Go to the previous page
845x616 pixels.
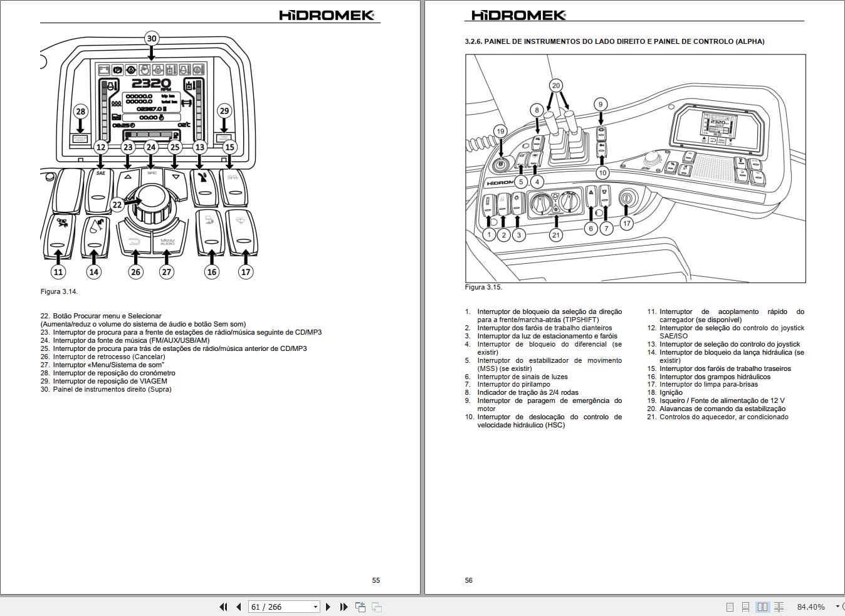coord(239,607)
